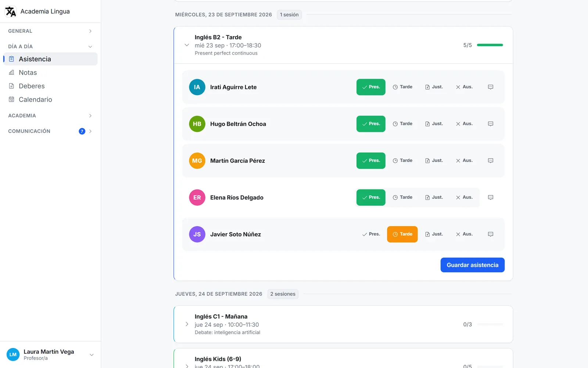Viewport: 588px width, 368px height.
Task: Click JS avatar of Javier Soto Núñez
Action: (197, 234)
